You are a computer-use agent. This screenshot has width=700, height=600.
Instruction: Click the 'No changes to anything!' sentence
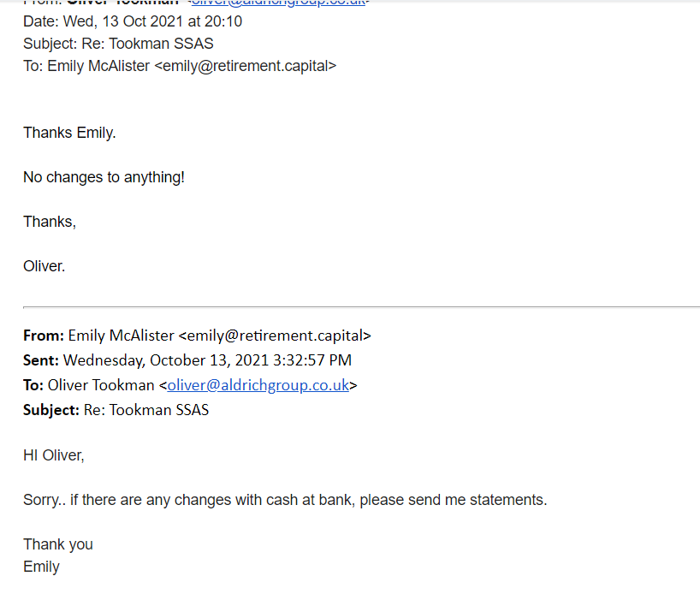click(x=104, y=178)
